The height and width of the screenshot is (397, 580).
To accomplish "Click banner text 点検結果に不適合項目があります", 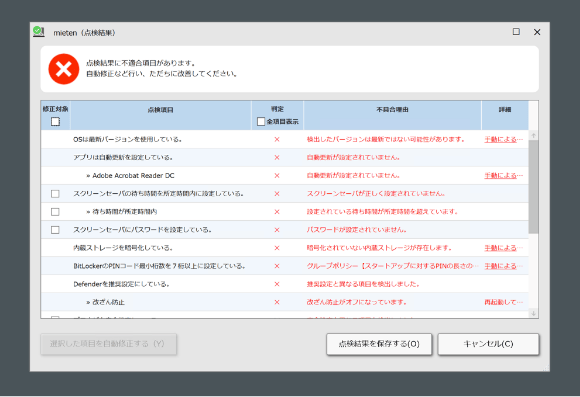I will pyautogui.click(x=141, y=63).
